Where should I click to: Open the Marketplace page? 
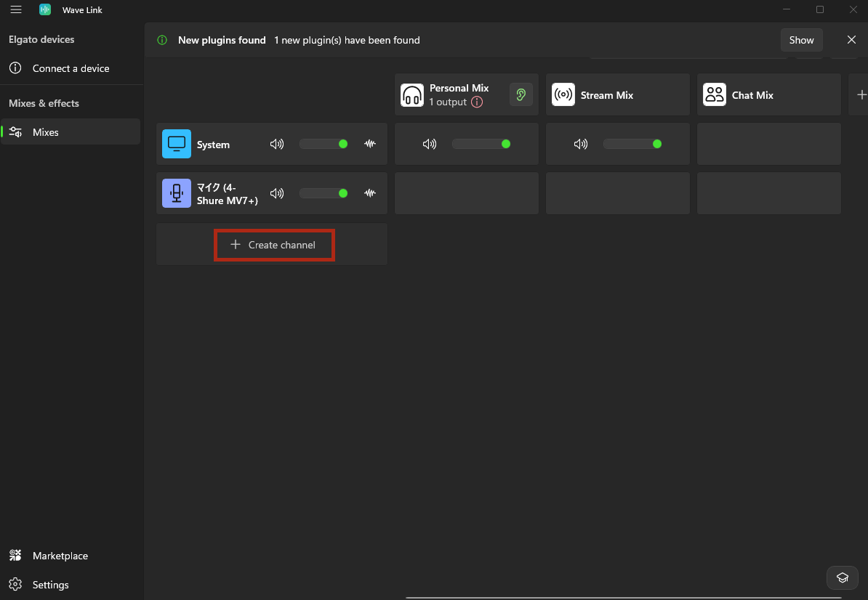(x=71, y=555)
